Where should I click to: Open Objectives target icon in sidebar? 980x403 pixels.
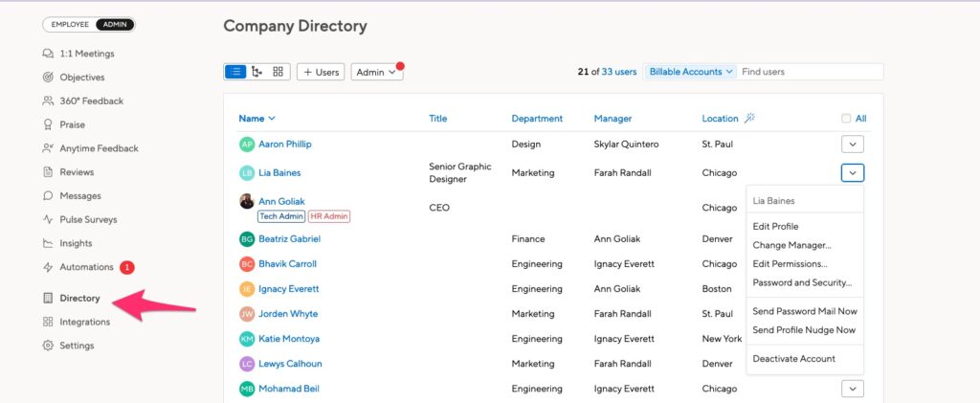coord(48,78)
